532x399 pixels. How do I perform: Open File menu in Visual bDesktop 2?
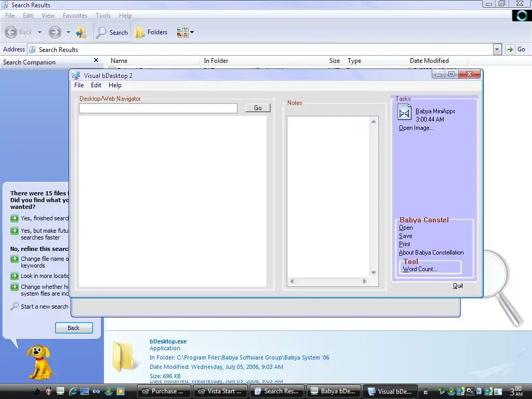pos(79,85)
